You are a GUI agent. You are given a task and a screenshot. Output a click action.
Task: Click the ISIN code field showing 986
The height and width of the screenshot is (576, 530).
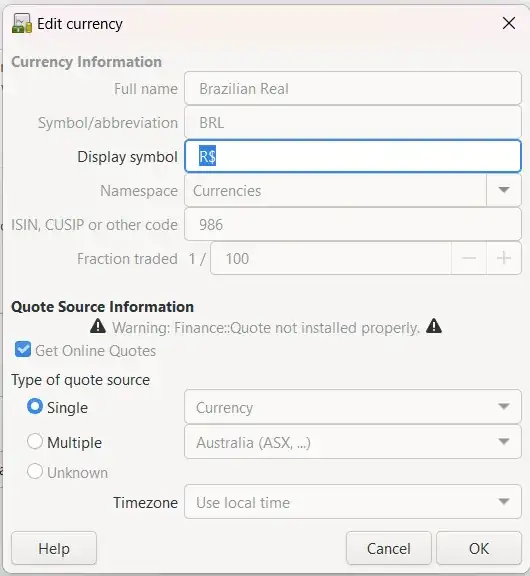(x=353, y=224)
